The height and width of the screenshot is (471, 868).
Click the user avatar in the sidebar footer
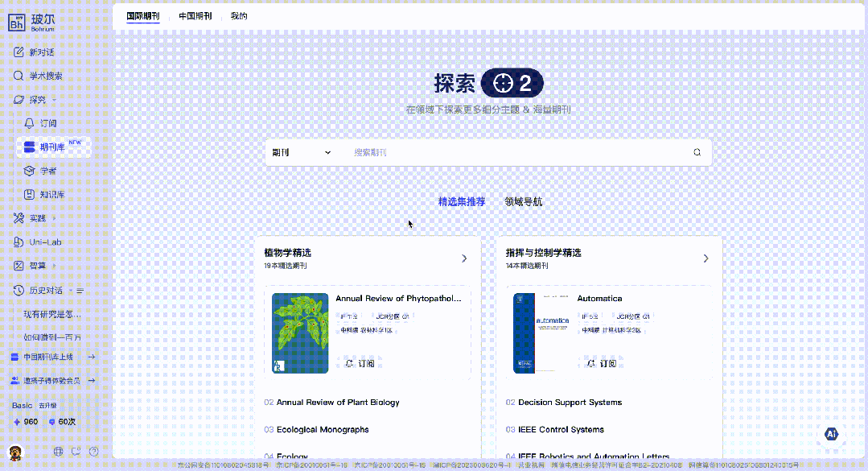[16, 452]
